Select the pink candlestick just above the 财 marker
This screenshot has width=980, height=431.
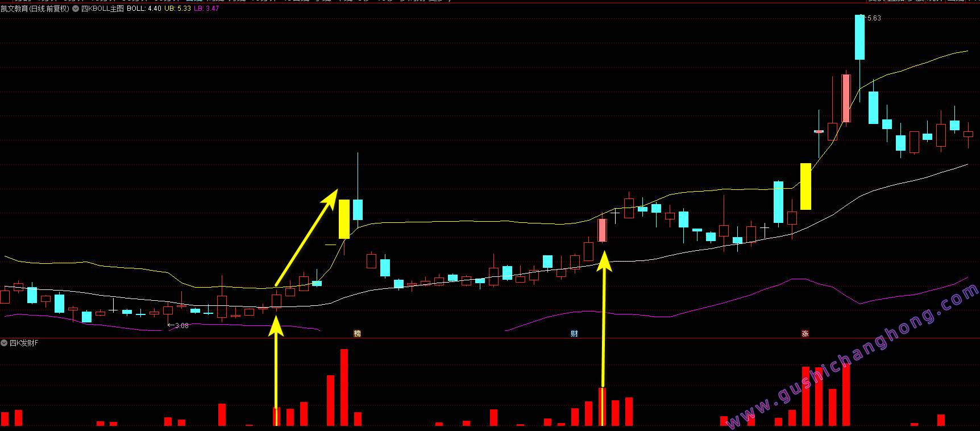pos(602,230)
